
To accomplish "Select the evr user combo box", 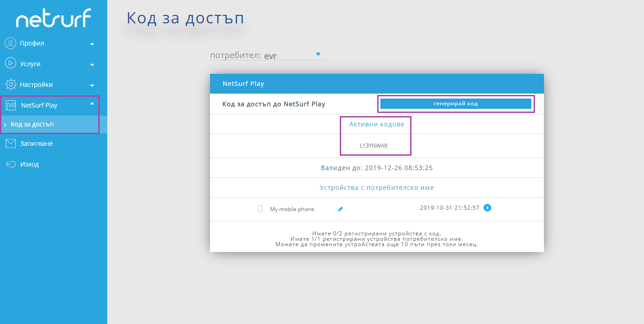I will 293,55.
